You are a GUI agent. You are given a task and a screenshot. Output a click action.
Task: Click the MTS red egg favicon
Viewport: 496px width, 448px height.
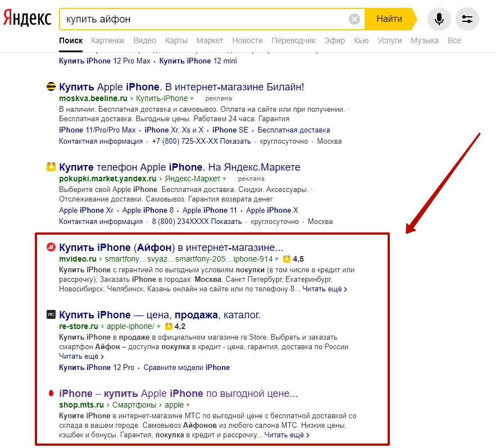click(x=51, y=394)
